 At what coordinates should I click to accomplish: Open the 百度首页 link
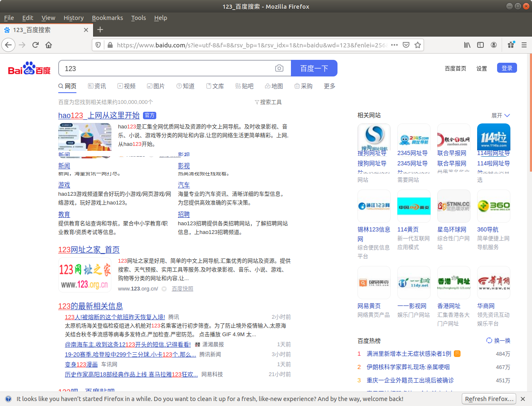[456, 69]
